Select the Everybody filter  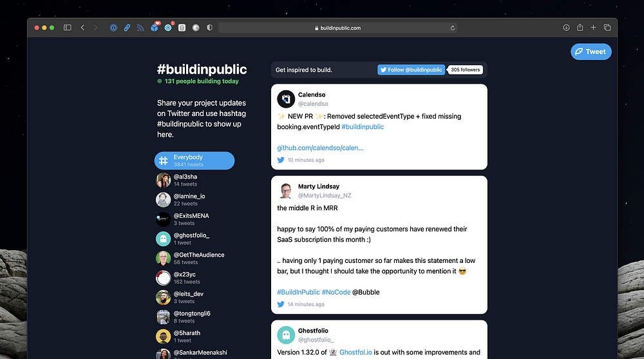(x=194, y=160)
